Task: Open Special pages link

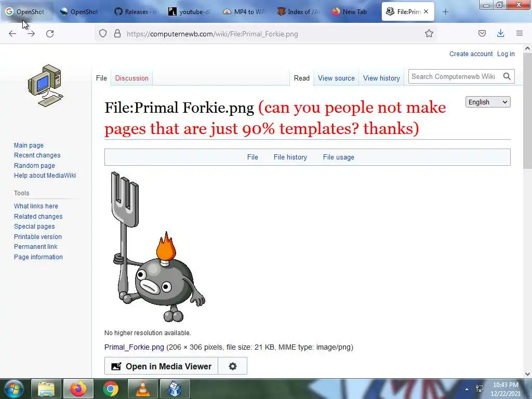Action: click(34, 227)
